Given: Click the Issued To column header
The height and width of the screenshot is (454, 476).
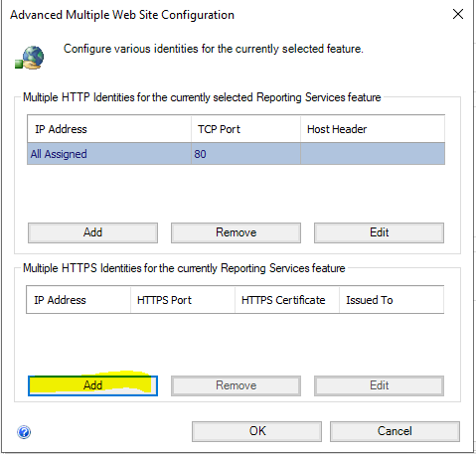Looking at the screenshot, I should coord(392,300).
